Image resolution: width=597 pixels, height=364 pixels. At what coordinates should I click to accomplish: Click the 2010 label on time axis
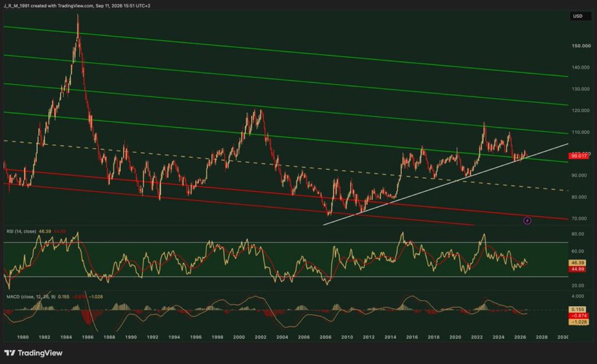click(x=347, y=337)
